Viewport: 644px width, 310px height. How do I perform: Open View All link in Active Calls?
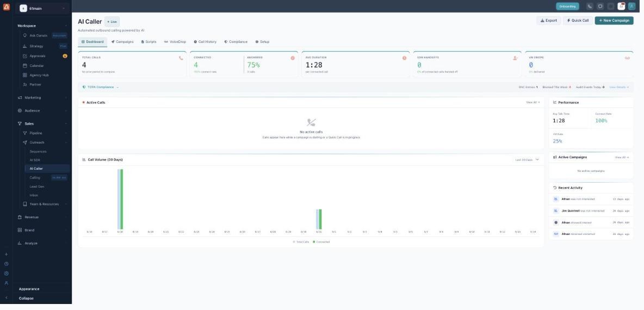(x=532, y=102)
